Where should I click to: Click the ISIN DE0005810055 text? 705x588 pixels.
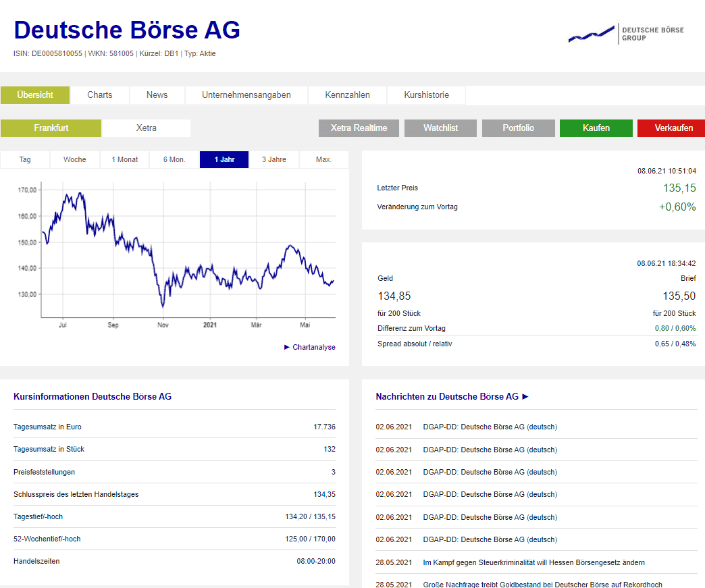tap(48, 53)
